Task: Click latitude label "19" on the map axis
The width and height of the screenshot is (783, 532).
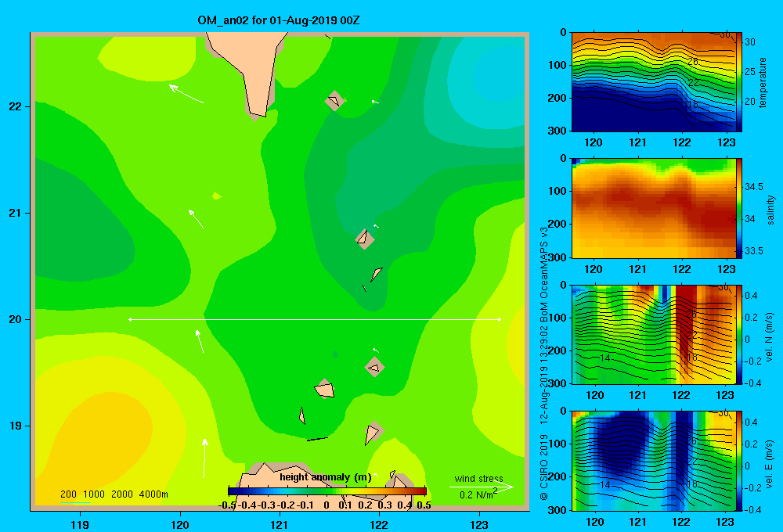Action: pyautogui.click(x=15, y=426)
